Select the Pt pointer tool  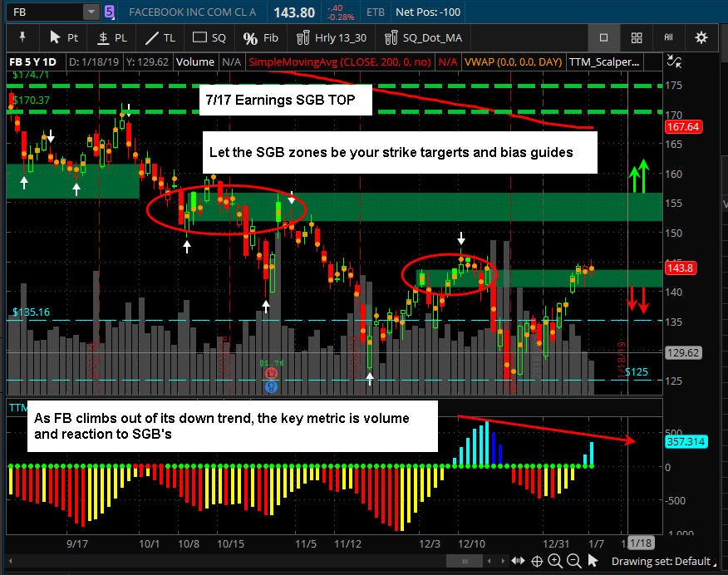64,37
